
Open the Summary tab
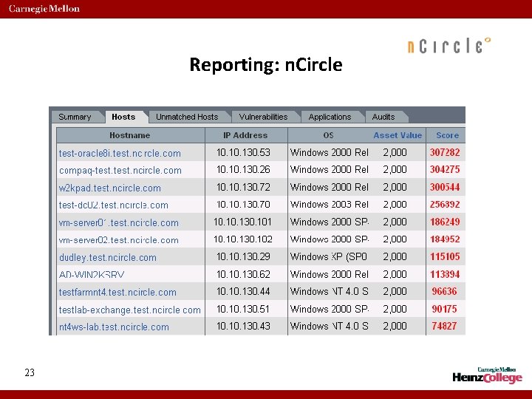point(75,117)
